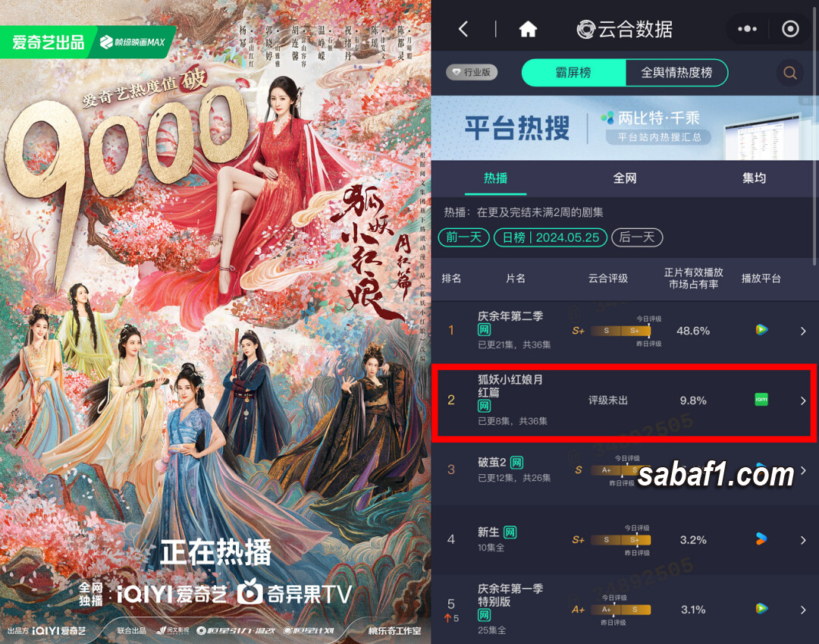Tap the circular target close icon

tap(789, 29)
